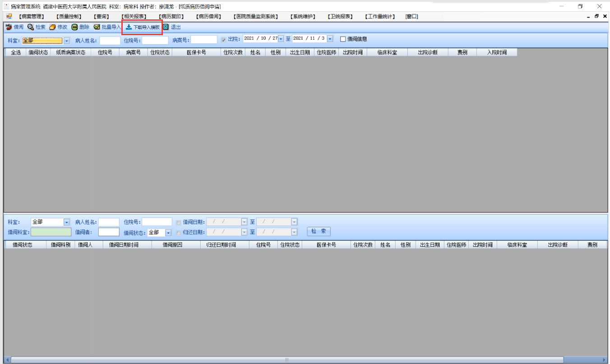610x364 pixels.
Task: Open the 系统维护 menu
Action: coord(302,17)
